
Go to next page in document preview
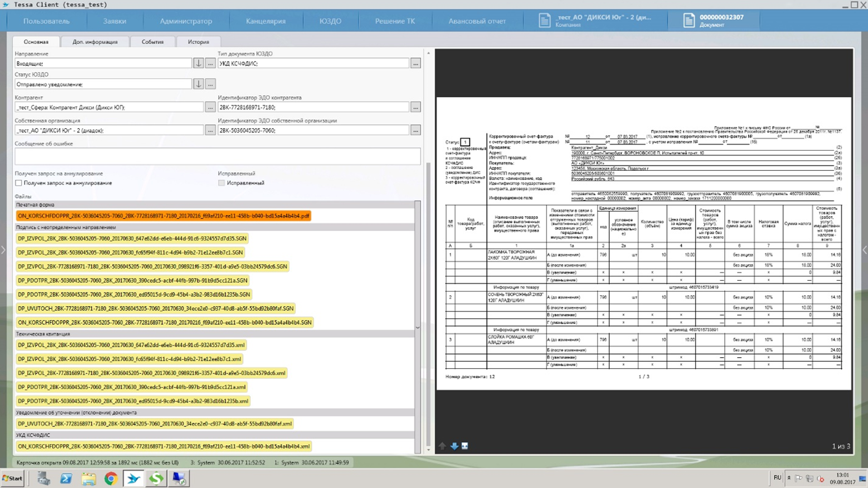click(x=454, y=446)
